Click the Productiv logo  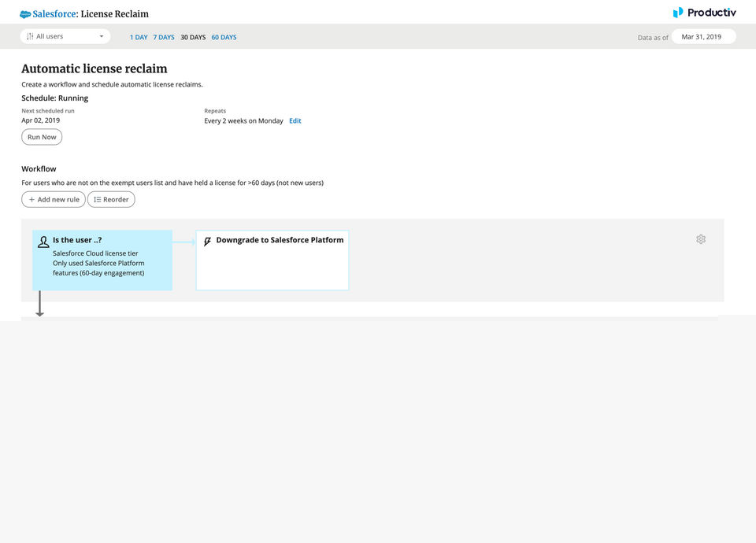[704, 13]
